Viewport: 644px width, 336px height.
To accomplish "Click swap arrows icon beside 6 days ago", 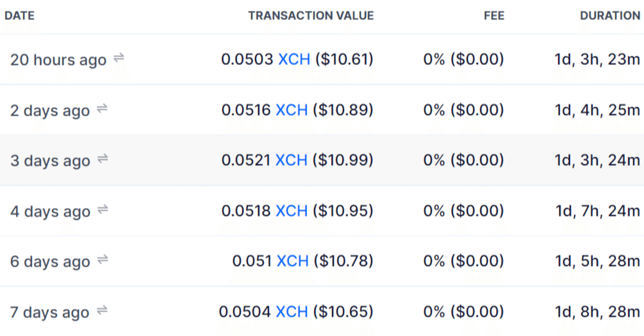I will [x=103, y=260].
